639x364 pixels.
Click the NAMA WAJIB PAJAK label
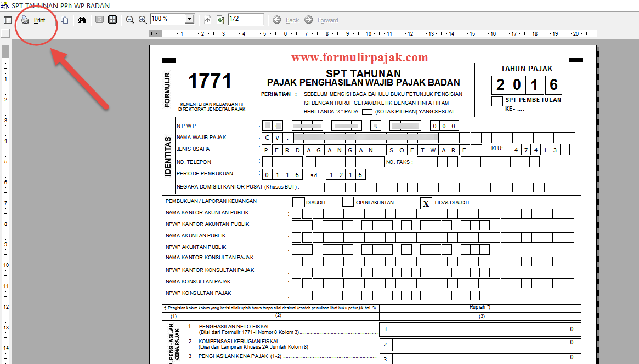click(x=201, y=138)
